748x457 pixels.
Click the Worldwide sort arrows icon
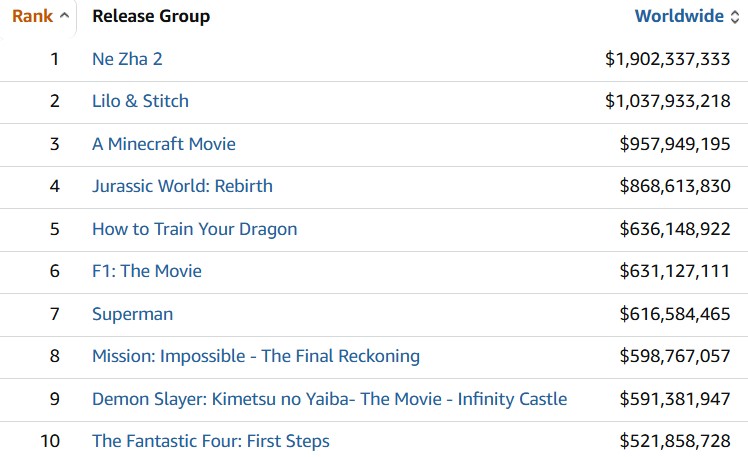coord(735,16)
